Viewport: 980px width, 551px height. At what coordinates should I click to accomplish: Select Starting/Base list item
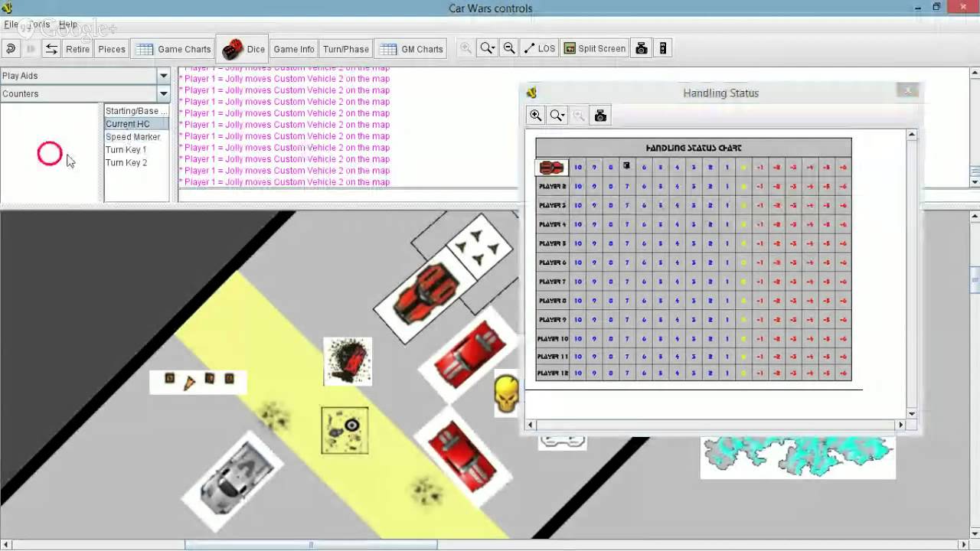(x=136, y=111)
